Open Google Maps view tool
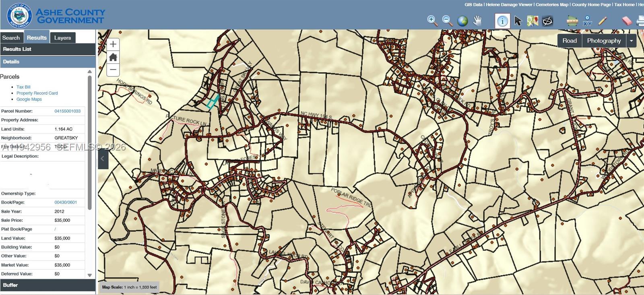644x295 pixels. coord(533,21)
